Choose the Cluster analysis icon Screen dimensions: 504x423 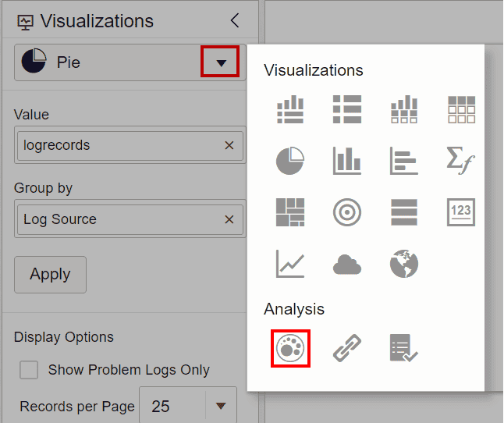[290, 348]
